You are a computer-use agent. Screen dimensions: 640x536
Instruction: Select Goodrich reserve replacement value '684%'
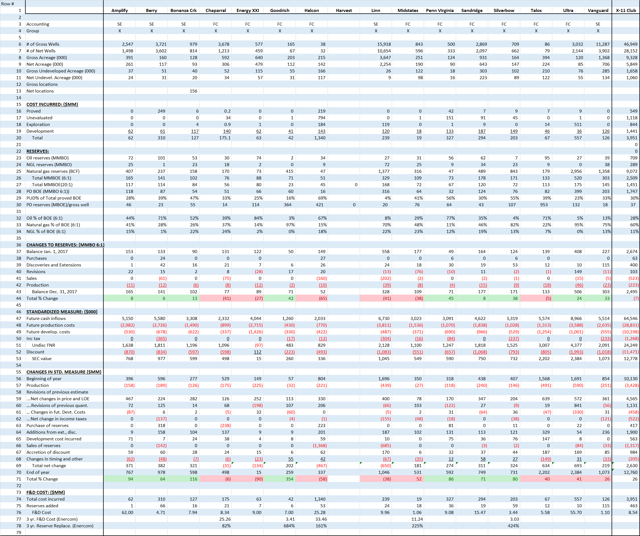point(289,526)
